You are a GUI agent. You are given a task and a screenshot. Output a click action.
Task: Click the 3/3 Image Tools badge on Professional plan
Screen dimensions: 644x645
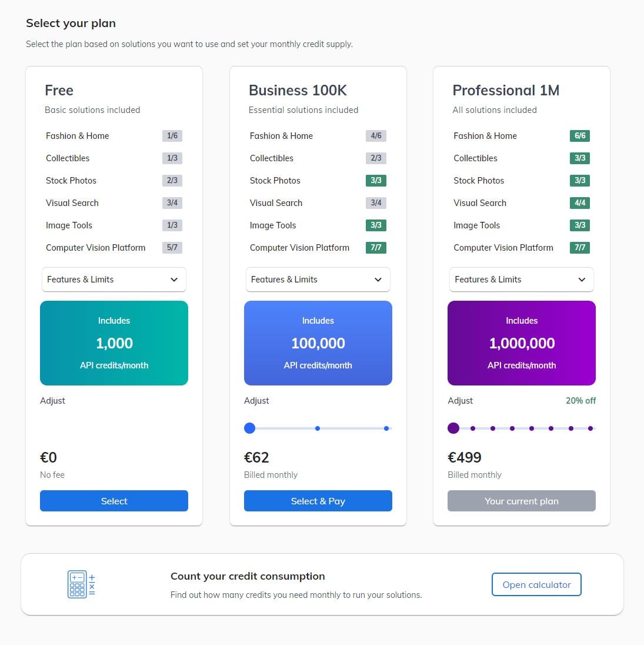click(x=580, y=225)
